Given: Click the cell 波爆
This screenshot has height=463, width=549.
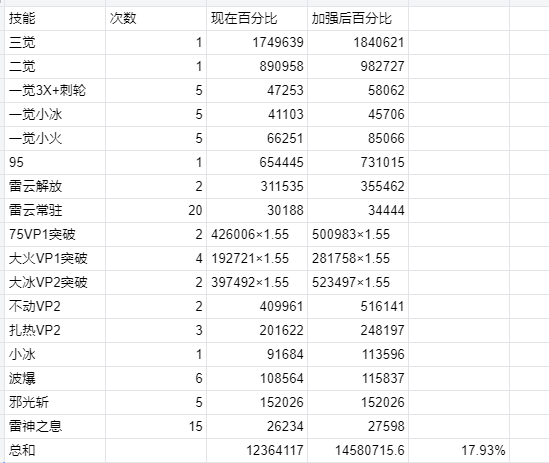Looking at the screenshot, I should click(55, 378).
